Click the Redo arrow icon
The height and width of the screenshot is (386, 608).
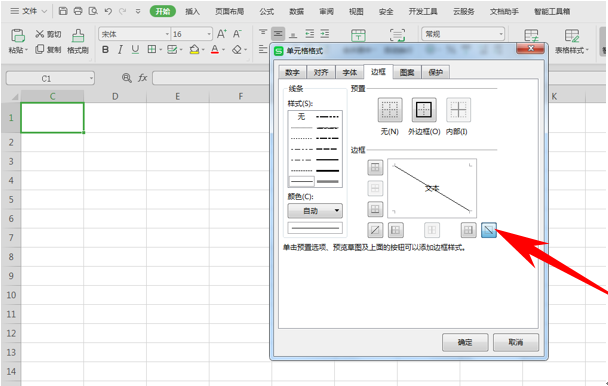click(123, 11)
